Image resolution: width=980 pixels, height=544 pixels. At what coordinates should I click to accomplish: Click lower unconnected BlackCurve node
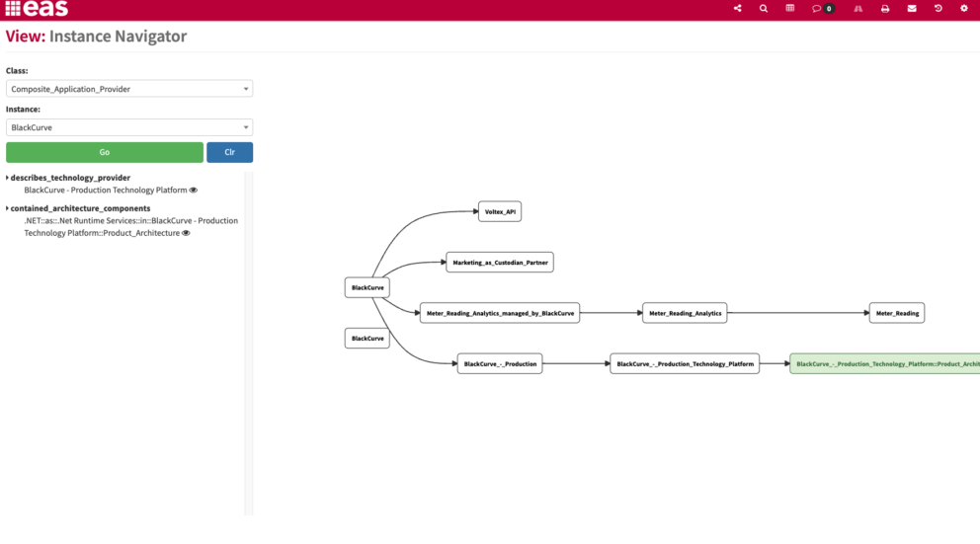point(367,338)
